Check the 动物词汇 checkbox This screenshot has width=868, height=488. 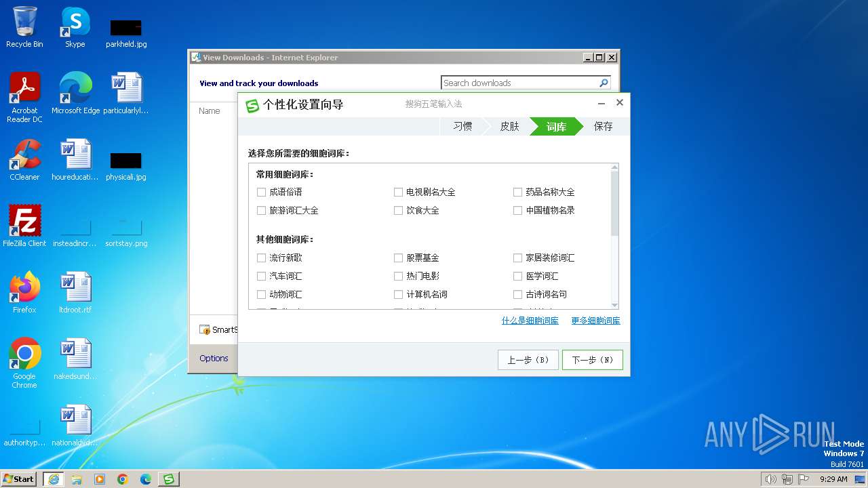click(x=261, y=294)
